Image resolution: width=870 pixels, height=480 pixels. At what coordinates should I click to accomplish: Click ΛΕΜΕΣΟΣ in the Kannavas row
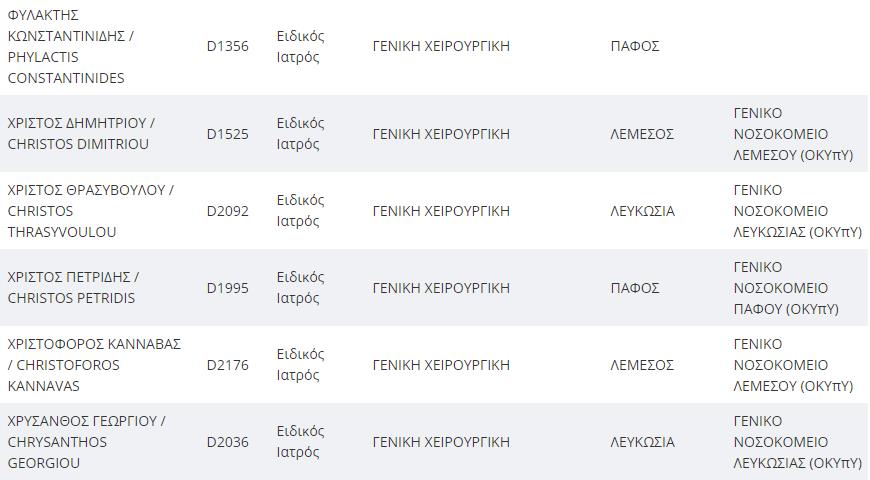(642, 365)
